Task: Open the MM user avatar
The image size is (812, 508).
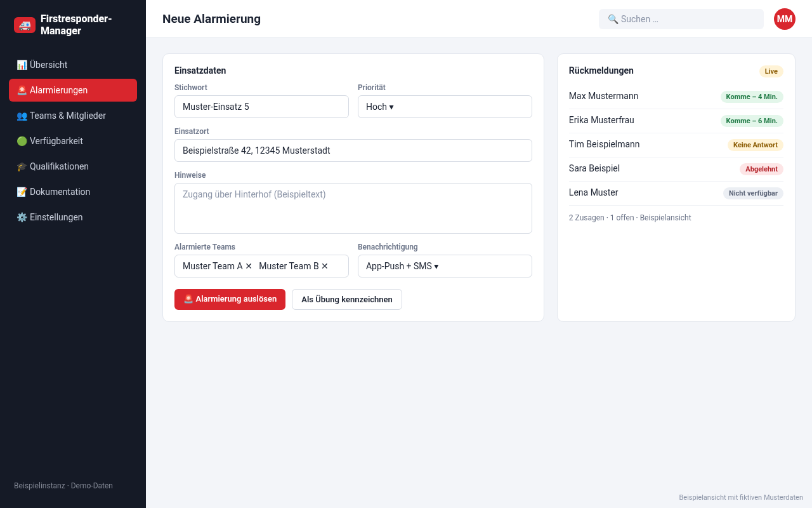Action: click(x=785, y=19)
